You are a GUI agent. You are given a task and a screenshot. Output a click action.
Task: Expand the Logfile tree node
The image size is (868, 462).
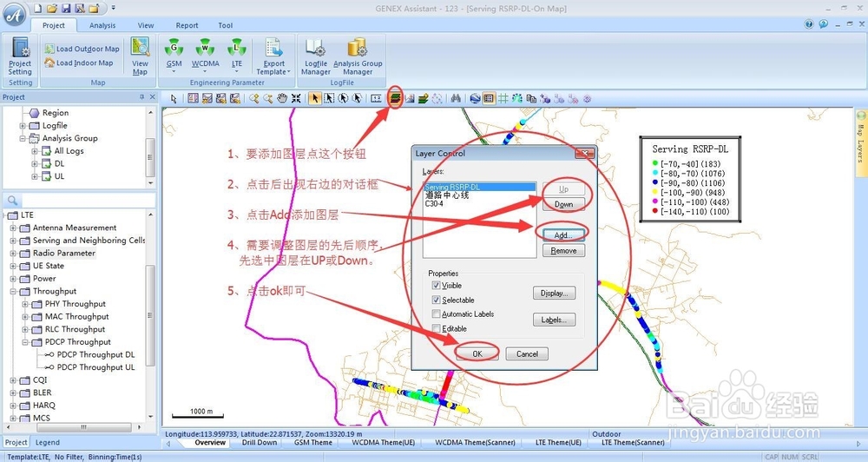(23, 126)
